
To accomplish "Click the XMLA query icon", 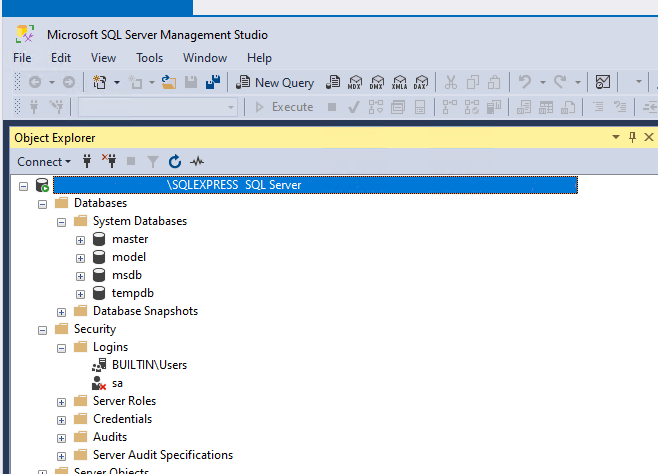I will [399, 82].
